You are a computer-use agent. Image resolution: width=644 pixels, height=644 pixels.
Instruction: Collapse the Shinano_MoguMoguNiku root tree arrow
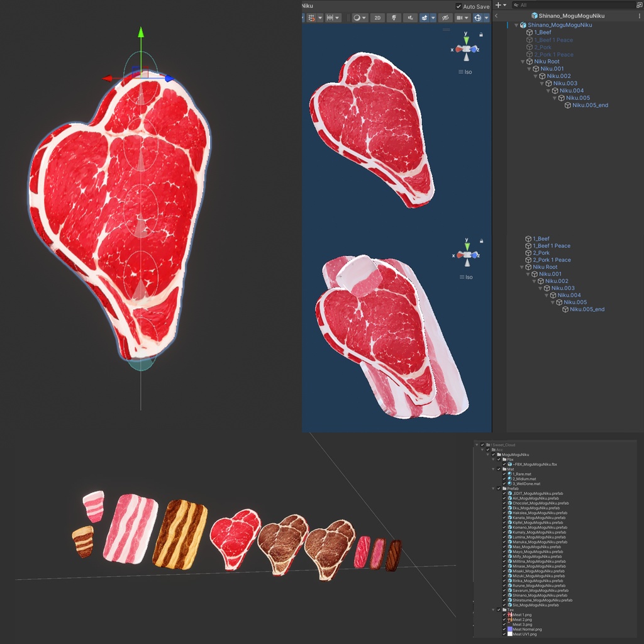click(x=516, y=25)
